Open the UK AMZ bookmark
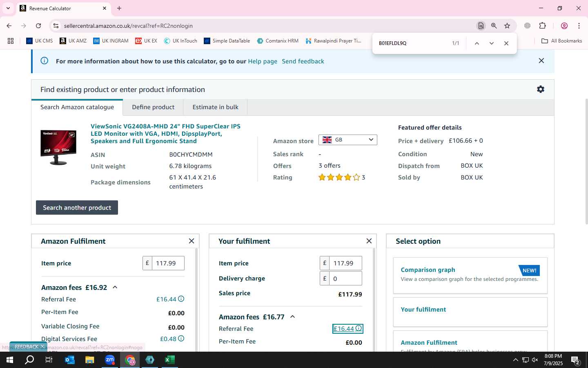The image size is (588, 368). click(x=73, y=41)
